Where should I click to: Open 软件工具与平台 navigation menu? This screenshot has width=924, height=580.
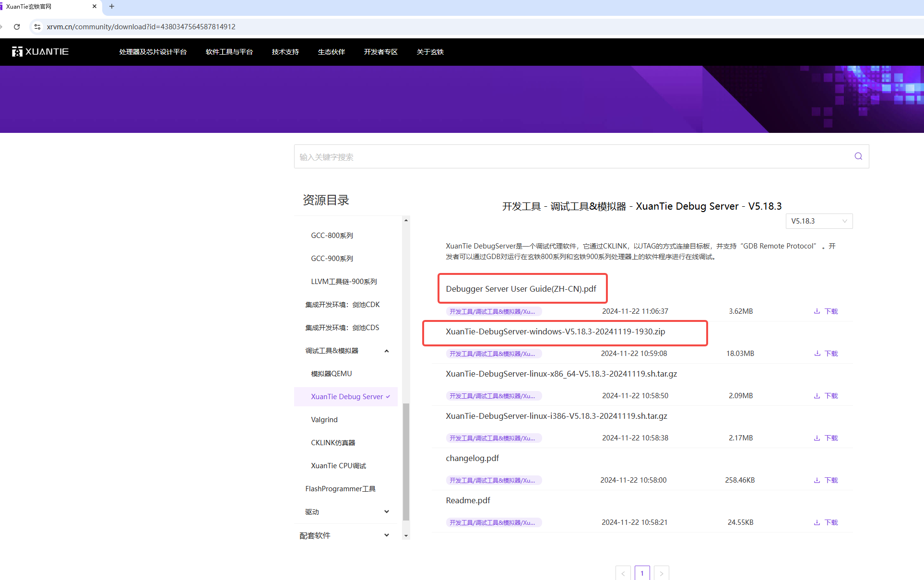coord(229,52)
